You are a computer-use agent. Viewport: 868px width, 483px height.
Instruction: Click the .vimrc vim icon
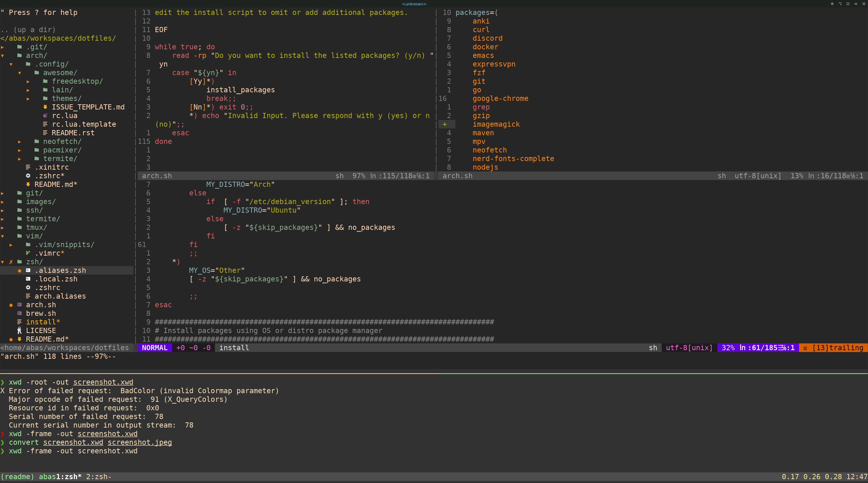tap(28, 253)
